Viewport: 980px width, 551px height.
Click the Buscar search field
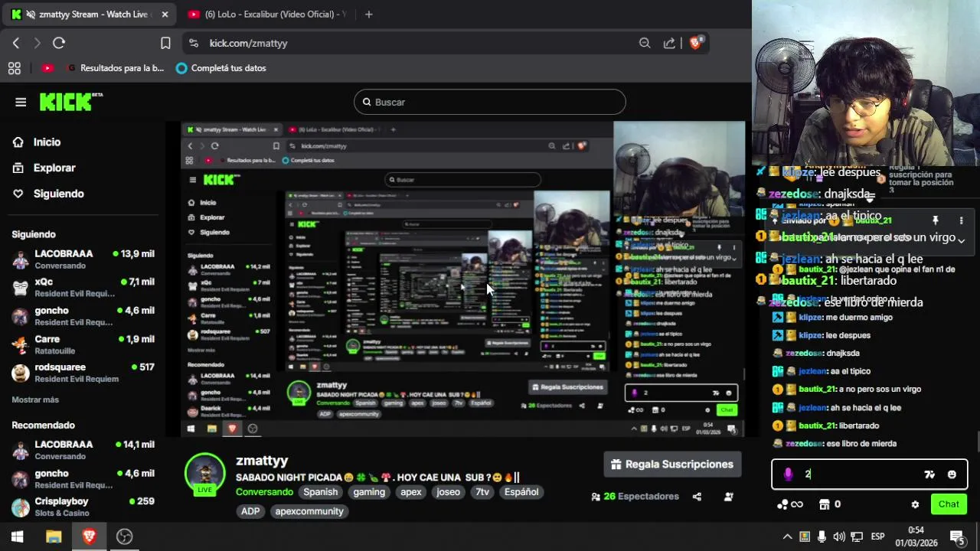coord(489,102)
